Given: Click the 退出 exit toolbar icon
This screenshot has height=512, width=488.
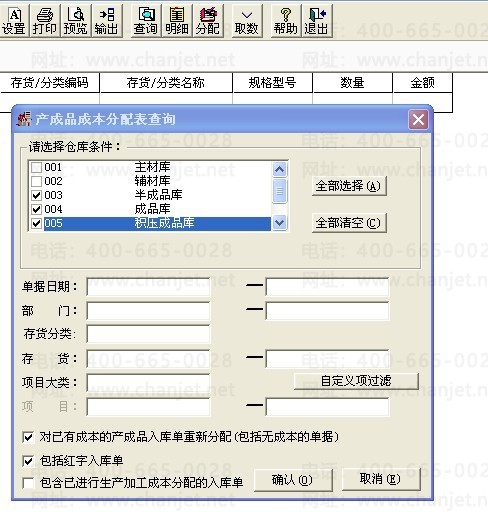Looking at the screenshot, I should 317,21.
